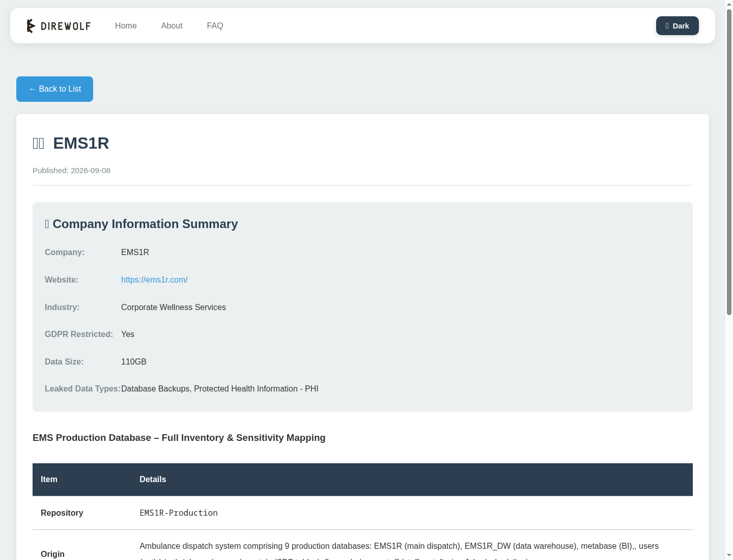The height and width of the screenshot is (560, 733).
Task: Click the DIREWOLF brand text
Action: coord(66,26)
